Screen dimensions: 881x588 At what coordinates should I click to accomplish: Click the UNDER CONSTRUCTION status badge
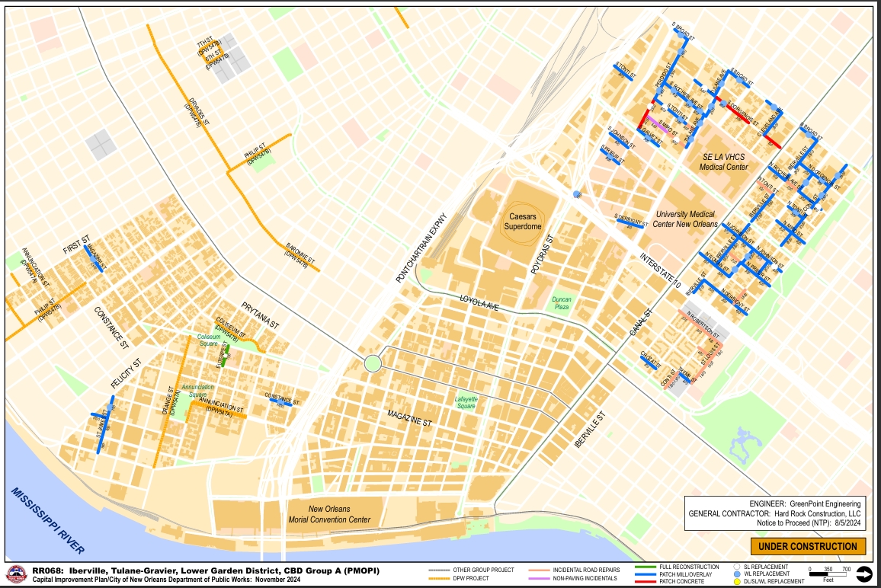click(x=808, y=546)
